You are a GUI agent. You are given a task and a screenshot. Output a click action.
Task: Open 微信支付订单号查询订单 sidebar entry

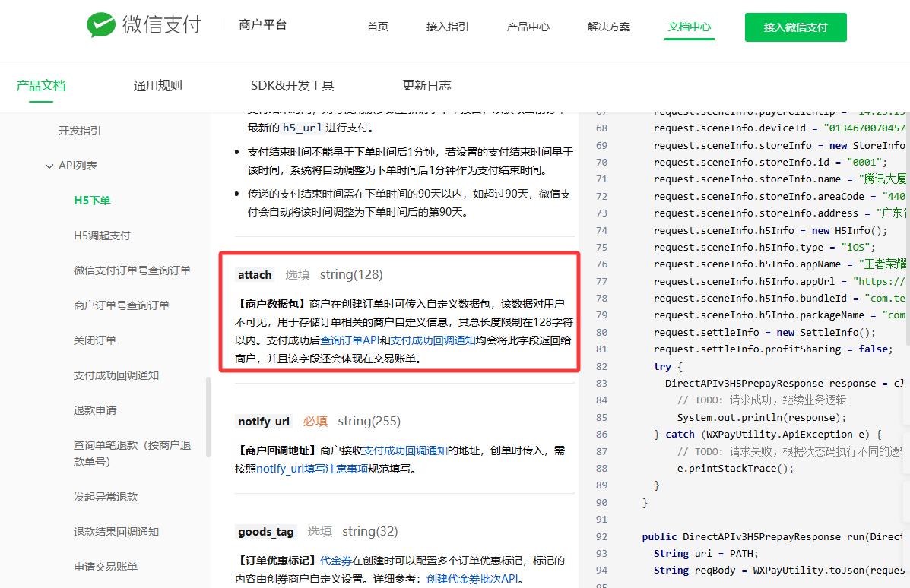tap(132, 270)
